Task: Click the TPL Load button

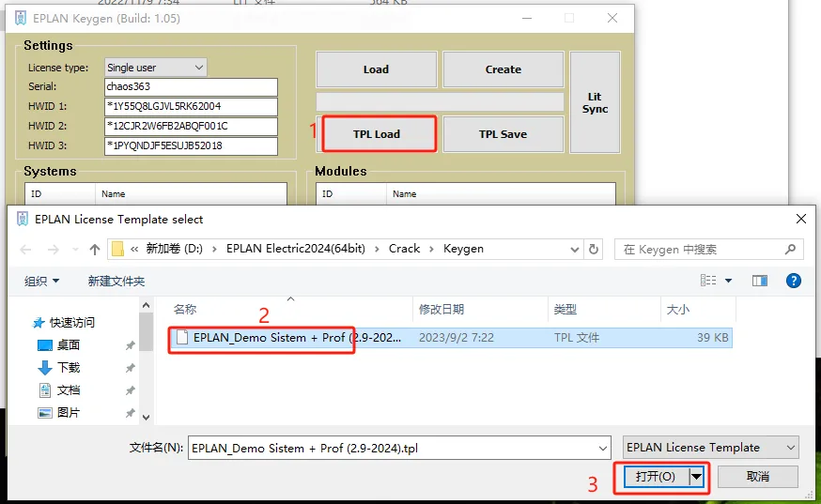Action: pos(377,134)
